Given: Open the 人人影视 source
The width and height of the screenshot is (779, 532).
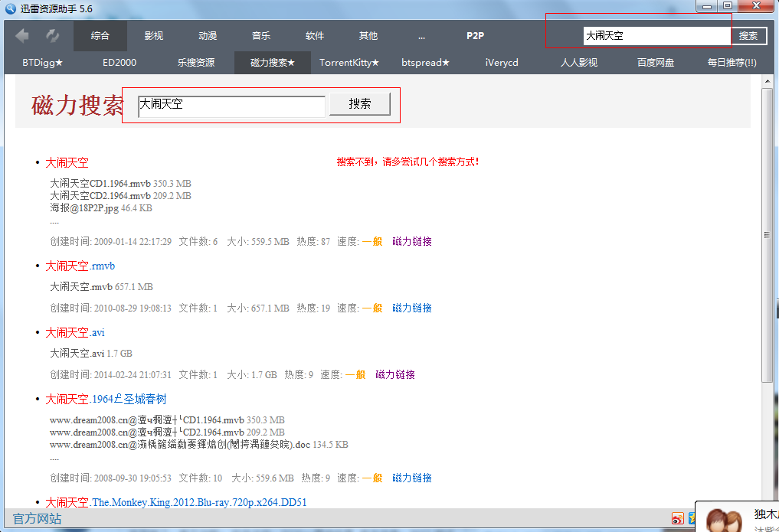Looking at the screenshot, I should click(579, 63).
